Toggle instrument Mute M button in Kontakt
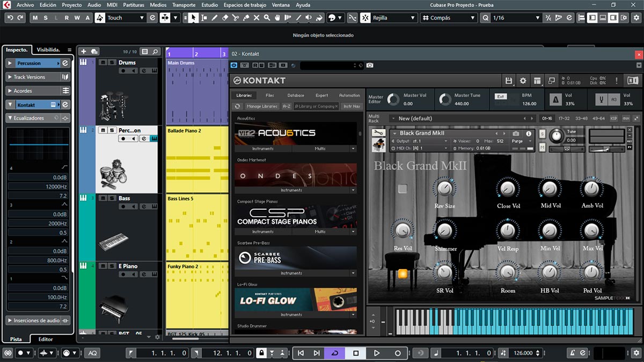644x362 pixels. 543,147
